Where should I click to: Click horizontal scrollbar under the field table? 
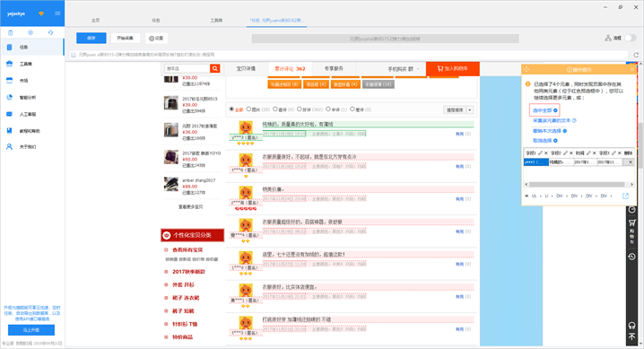point(577,184)
